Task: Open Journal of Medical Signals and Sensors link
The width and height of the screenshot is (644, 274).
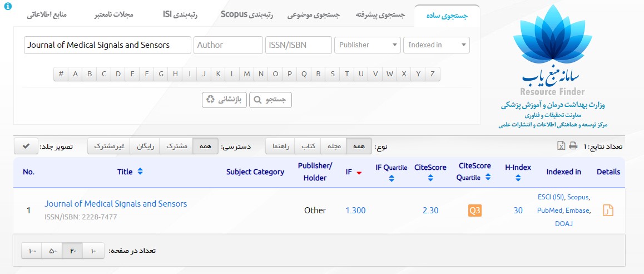Action: pyautogui.click(x=116, y=204)
